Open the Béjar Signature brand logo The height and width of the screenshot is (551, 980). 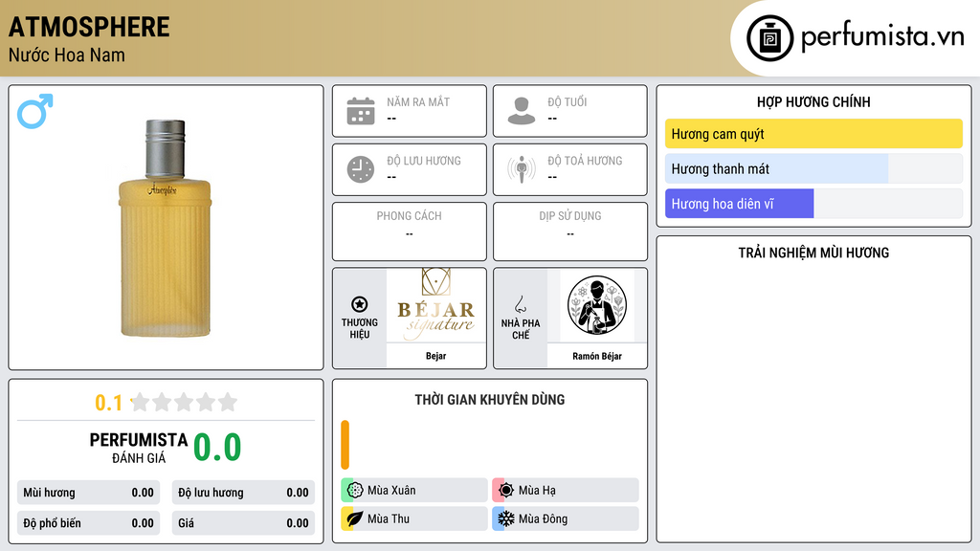[435, 305]
